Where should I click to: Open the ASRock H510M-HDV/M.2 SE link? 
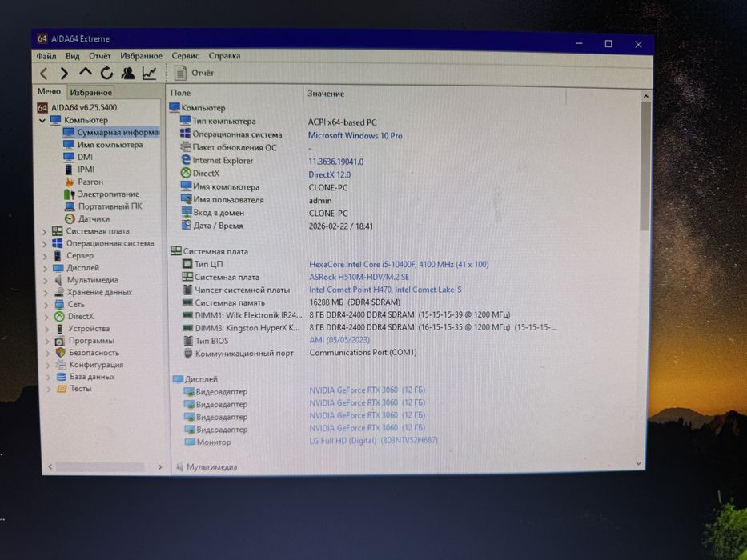359,277
